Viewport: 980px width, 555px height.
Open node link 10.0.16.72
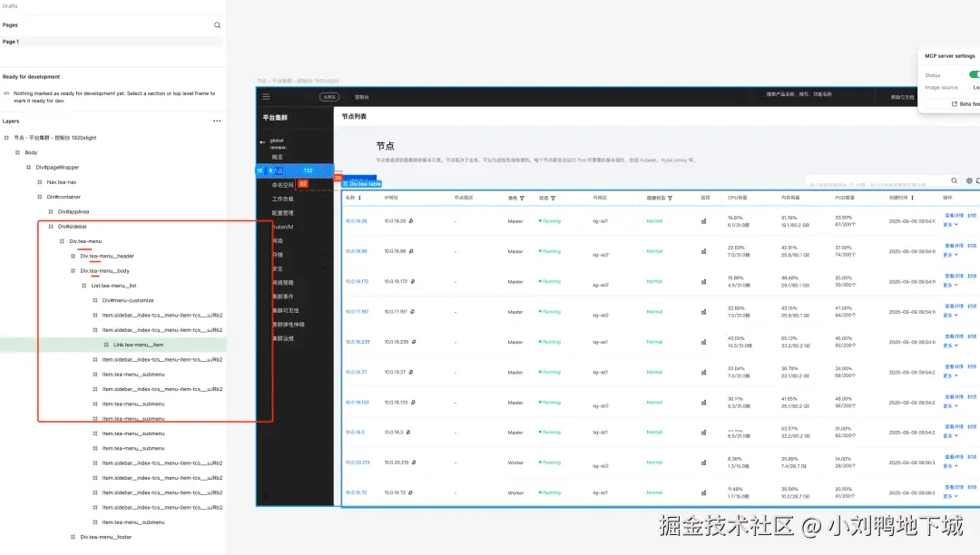[x=357, y=492]
